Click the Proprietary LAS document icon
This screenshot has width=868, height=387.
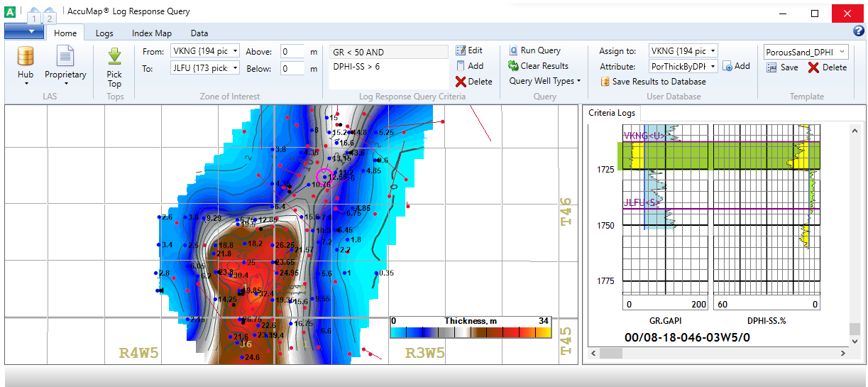pos(65,56)
